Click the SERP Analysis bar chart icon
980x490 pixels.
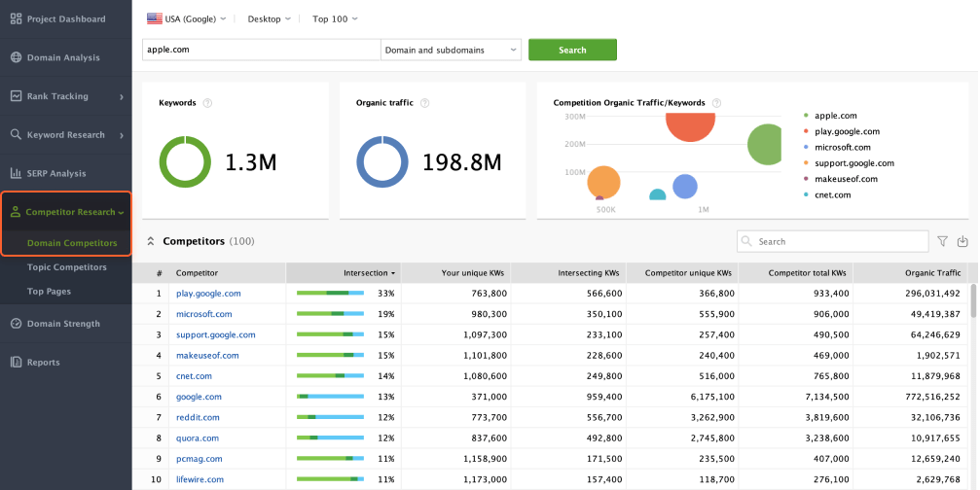tap(17, 173)
